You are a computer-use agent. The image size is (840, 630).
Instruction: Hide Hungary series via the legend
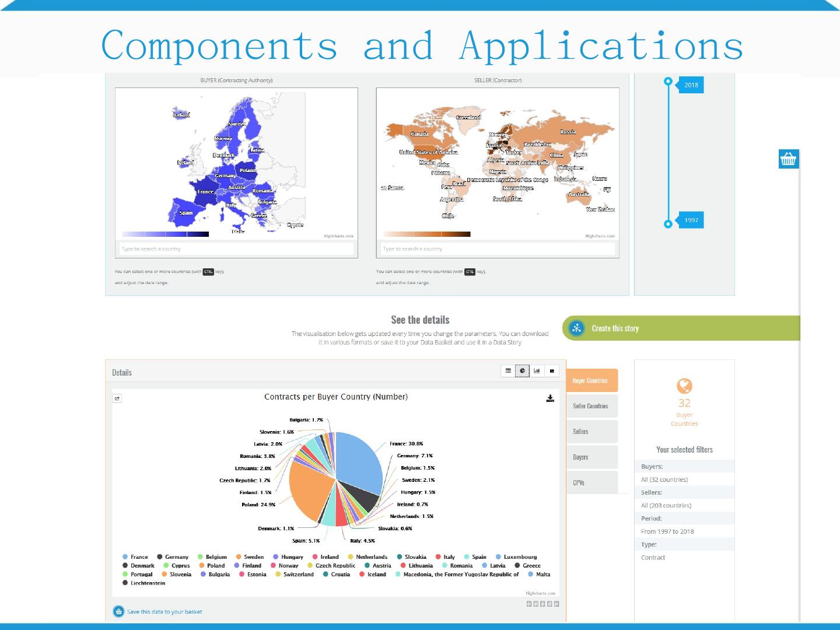pos(288,557)
